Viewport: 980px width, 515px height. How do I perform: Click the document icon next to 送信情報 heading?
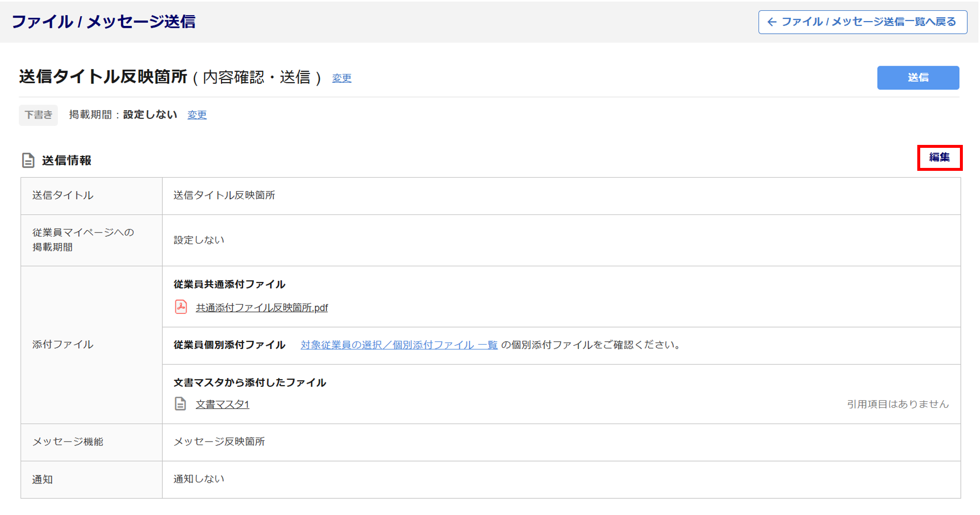[28, 160]
